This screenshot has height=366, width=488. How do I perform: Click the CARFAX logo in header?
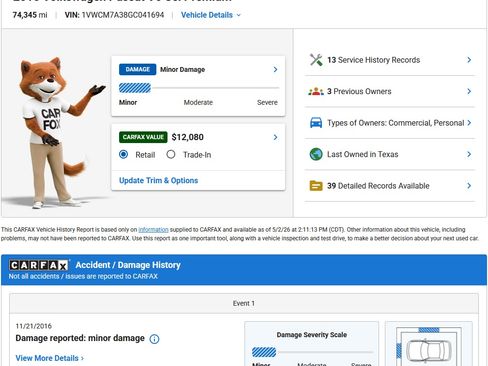coord(39,265)
